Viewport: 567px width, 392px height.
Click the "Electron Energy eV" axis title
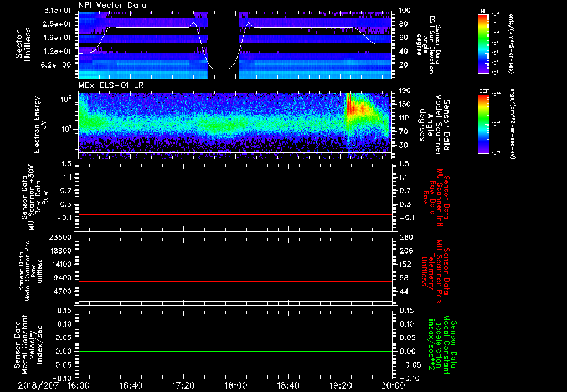pyautogui.click(x=40, y=125)
